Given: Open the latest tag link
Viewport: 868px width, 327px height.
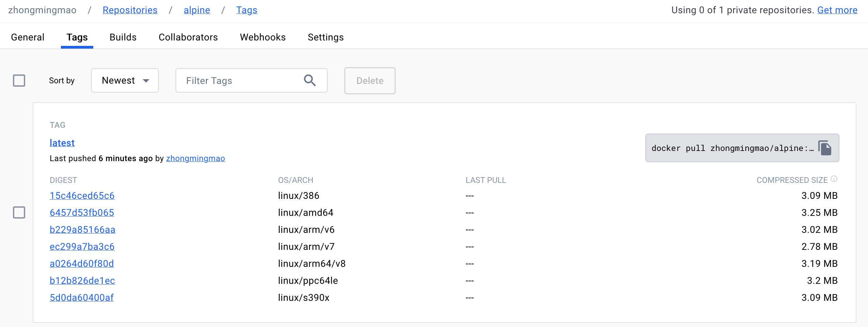Looking at the screenshot, I should 62,143.
